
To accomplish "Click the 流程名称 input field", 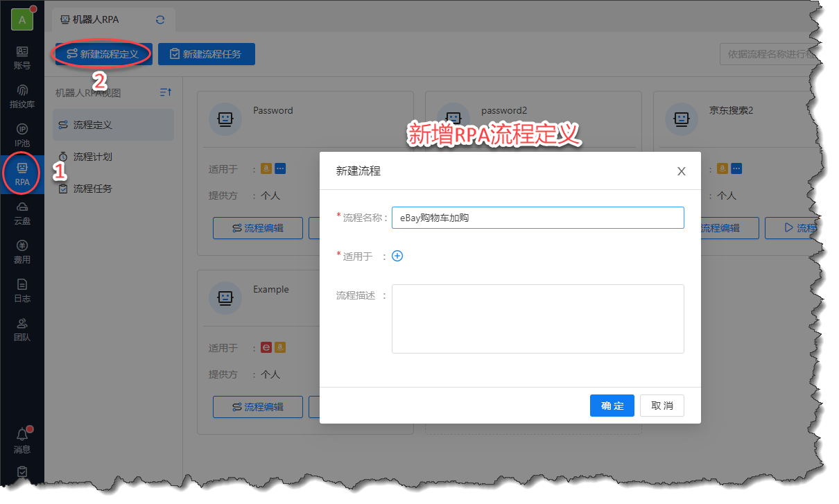I will click(x=538, y=218).
